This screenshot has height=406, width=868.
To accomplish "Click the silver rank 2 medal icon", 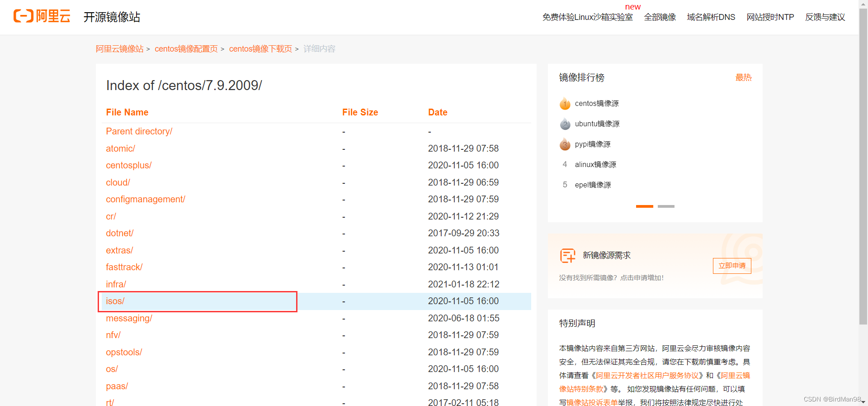I will pyautogui.click(x=565, y=124).
